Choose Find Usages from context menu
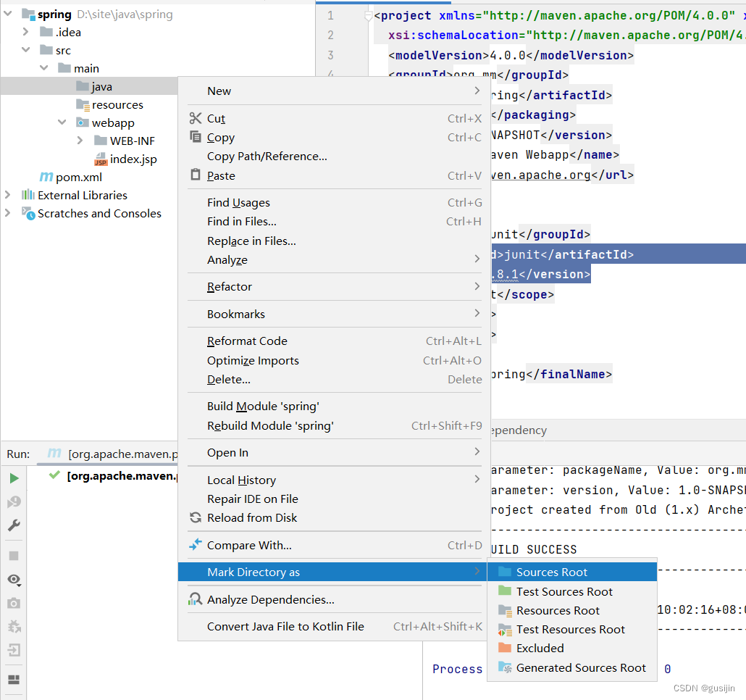Screen dimensions: 746x700 pos(335,203)
